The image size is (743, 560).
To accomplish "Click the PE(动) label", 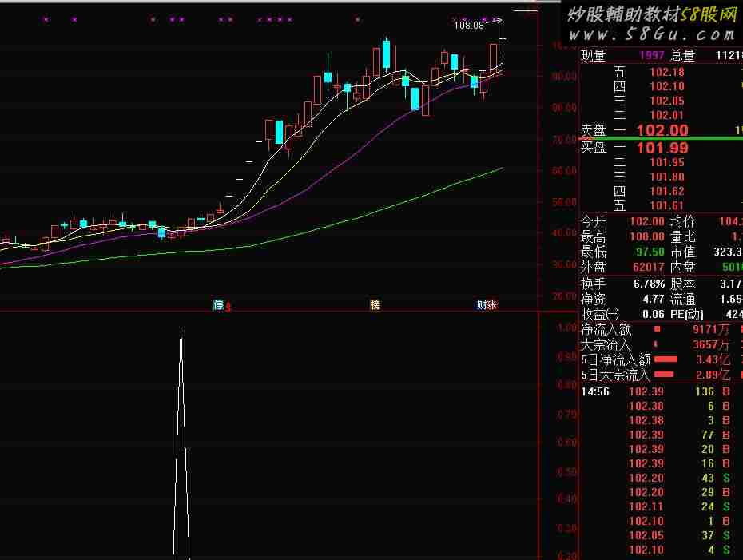I will 687,314.
